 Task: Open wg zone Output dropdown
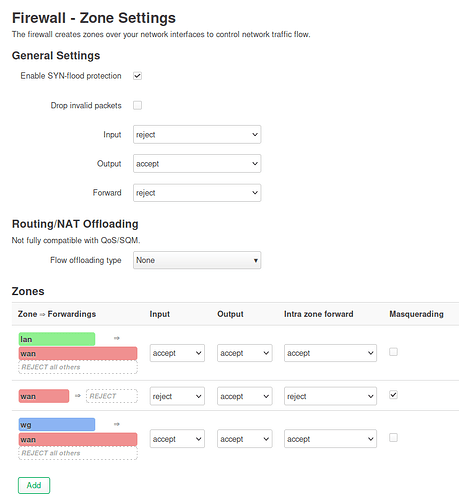click(245, 439)
